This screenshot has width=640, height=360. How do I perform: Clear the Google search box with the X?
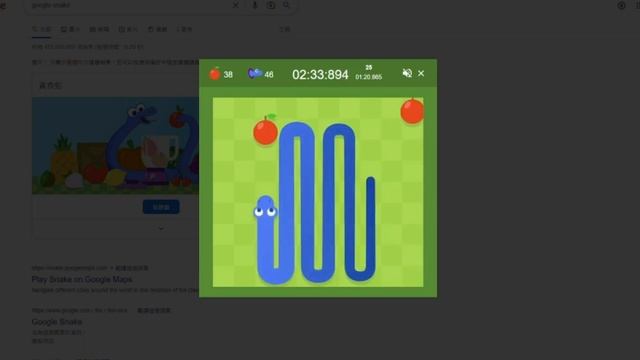coord(236,5)
